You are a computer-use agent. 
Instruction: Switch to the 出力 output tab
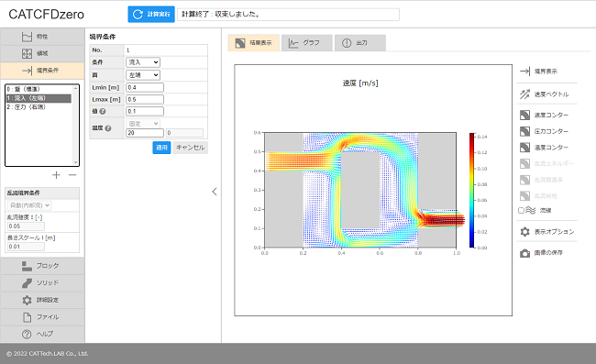pos(360,43)
